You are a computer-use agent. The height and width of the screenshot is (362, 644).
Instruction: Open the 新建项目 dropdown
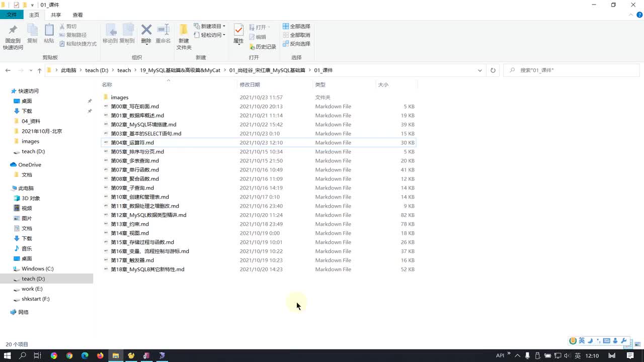210,26
